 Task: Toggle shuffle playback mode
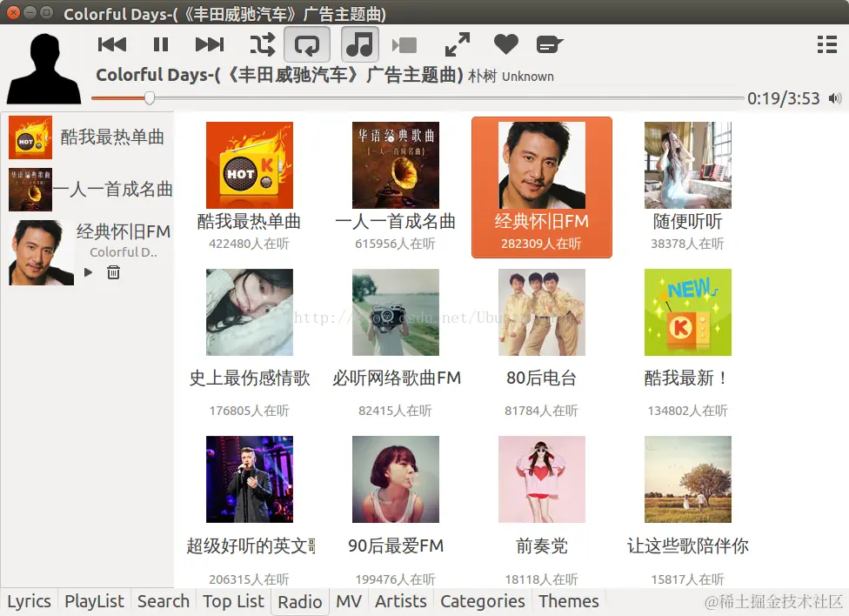[262, 44]
